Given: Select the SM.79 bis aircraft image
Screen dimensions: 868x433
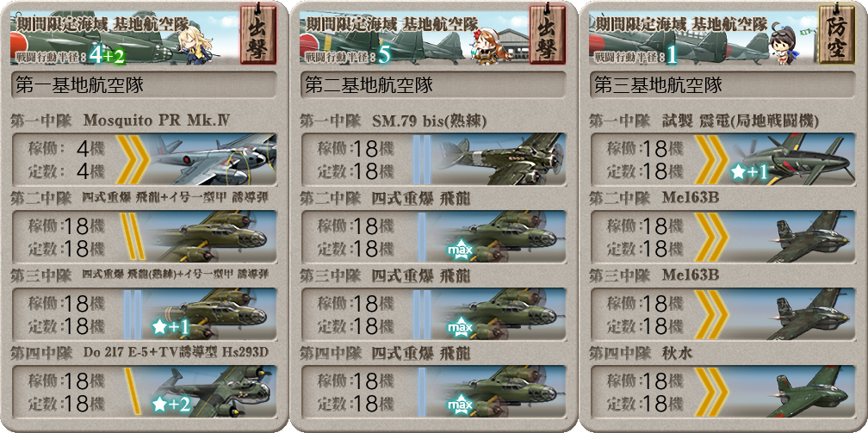Looking at the screenshot, I should click(499, 159).
